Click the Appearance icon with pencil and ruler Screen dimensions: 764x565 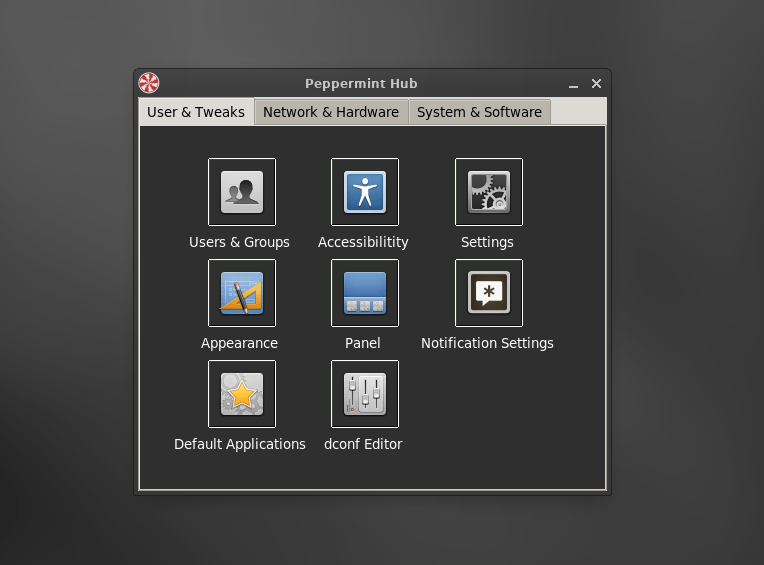pos(242,293)
